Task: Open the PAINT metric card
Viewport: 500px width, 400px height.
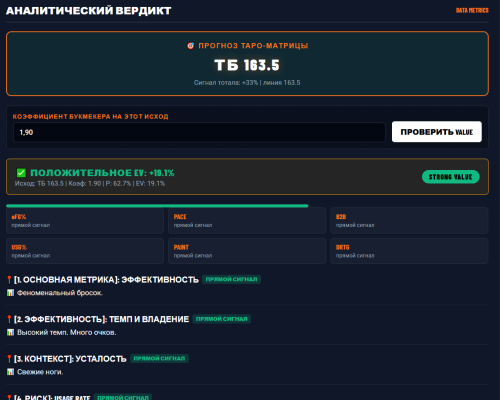Action: [247, 251]
